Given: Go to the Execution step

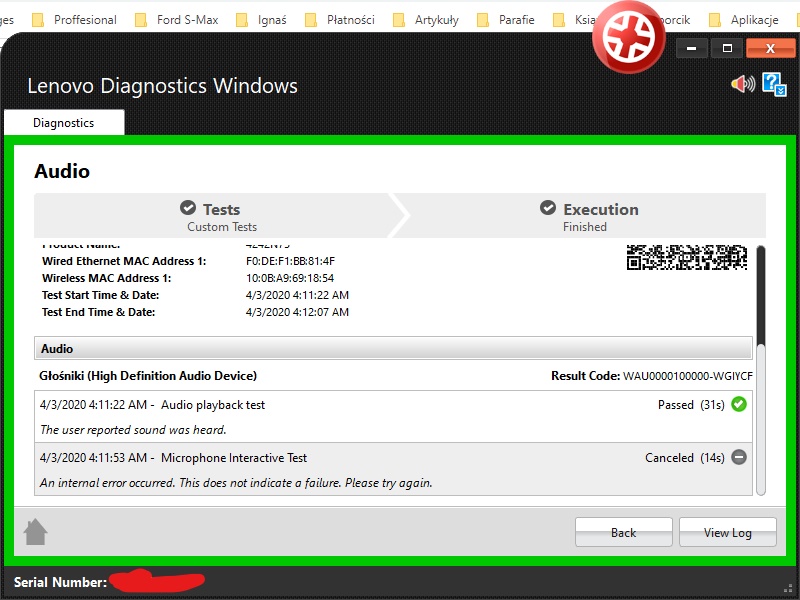Looking at the screenshot, I should tap(587, 216).
